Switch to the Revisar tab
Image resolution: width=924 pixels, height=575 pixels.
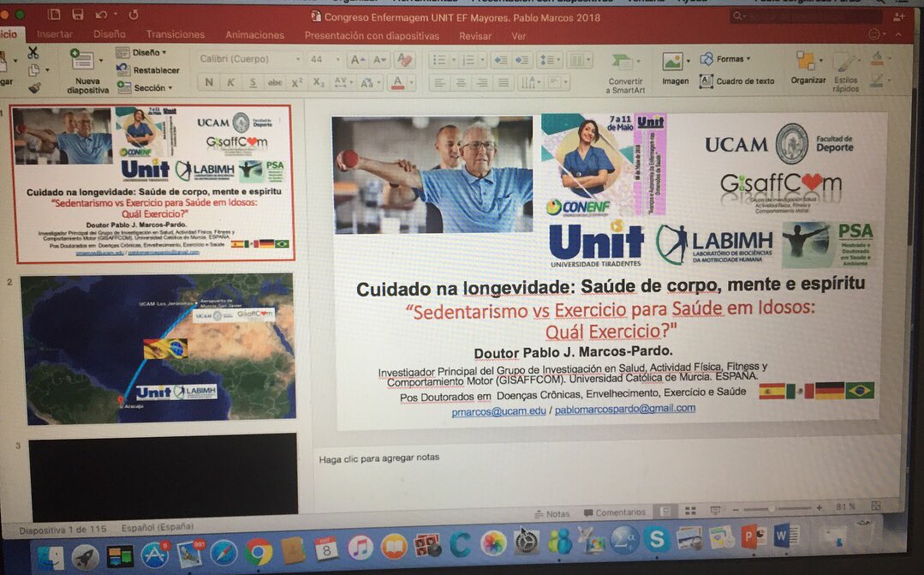point(475,37)
